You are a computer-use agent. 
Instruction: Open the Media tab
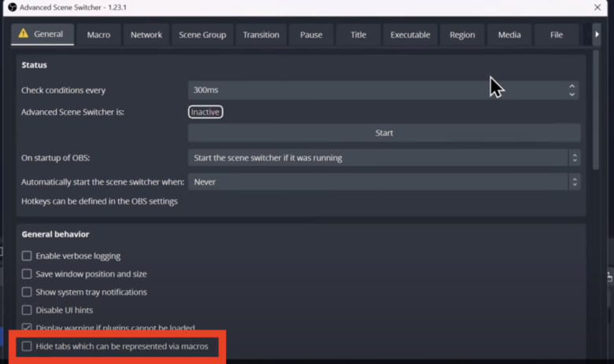pyautogui.click(x=509, y=35)
